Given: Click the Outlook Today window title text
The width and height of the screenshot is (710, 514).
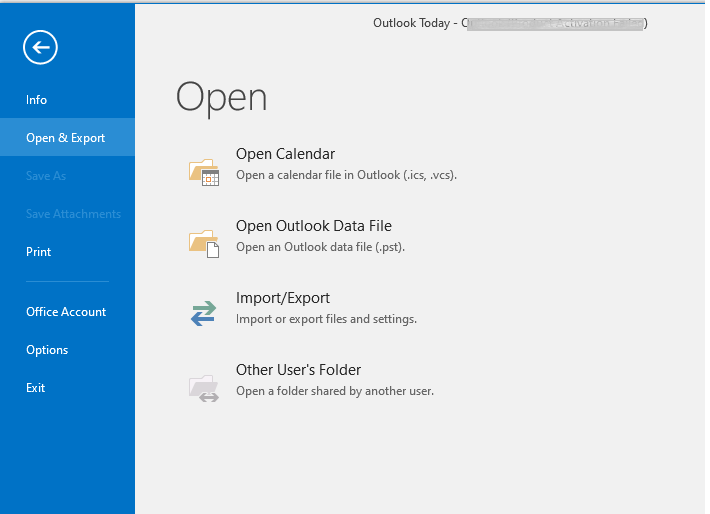Looking at the screenshot, I should pos(510,23).
